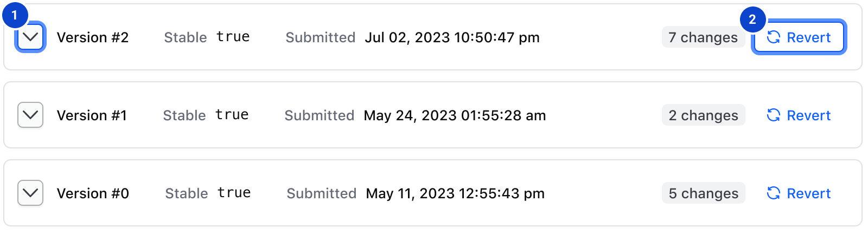Viewport: 868px width, 234px height.
Task: Open the Version #0 expander arrow
Action: point(30,193)
